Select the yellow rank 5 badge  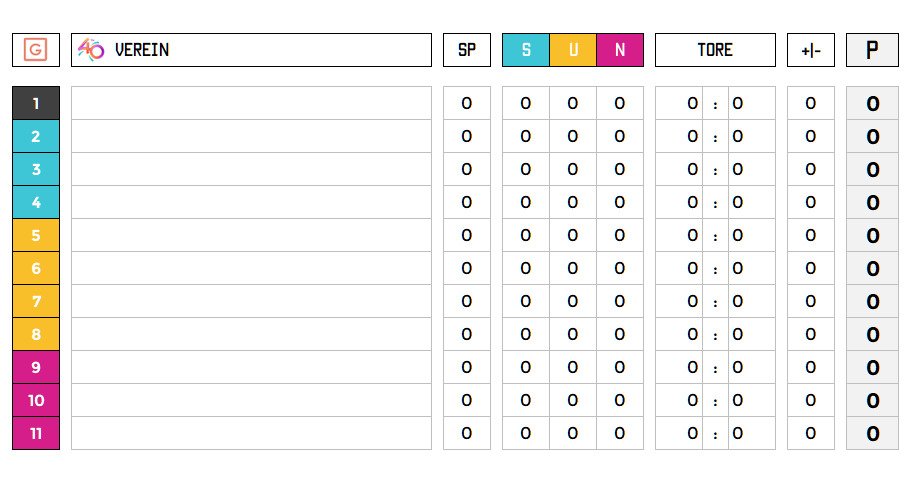pos(36,235)
